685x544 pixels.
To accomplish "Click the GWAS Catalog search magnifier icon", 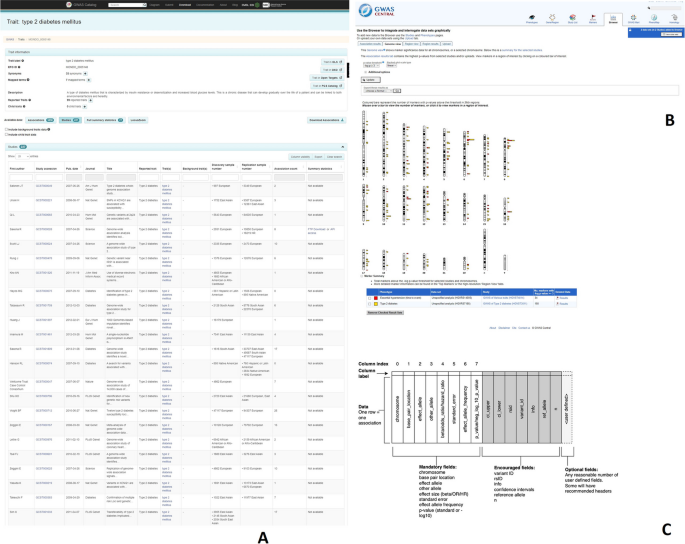I will pyautogui.click(x=145, y=5).
